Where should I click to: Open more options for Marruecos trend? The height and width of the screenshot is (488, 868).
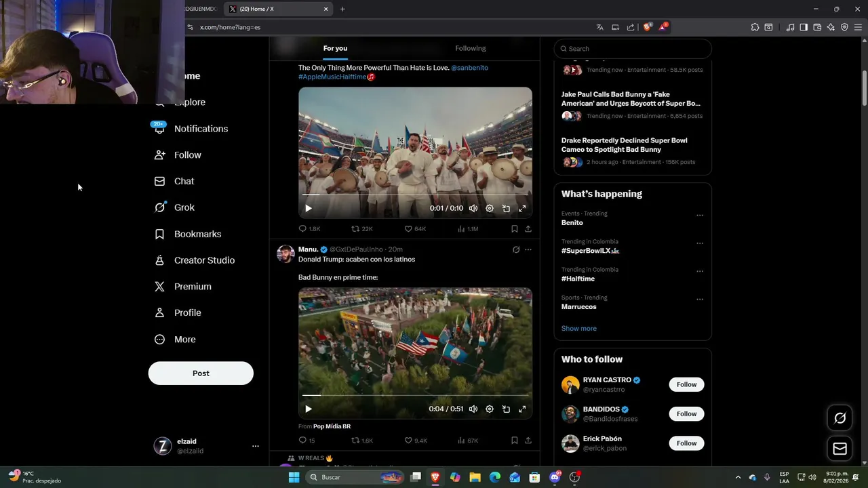tap(700, 300)
